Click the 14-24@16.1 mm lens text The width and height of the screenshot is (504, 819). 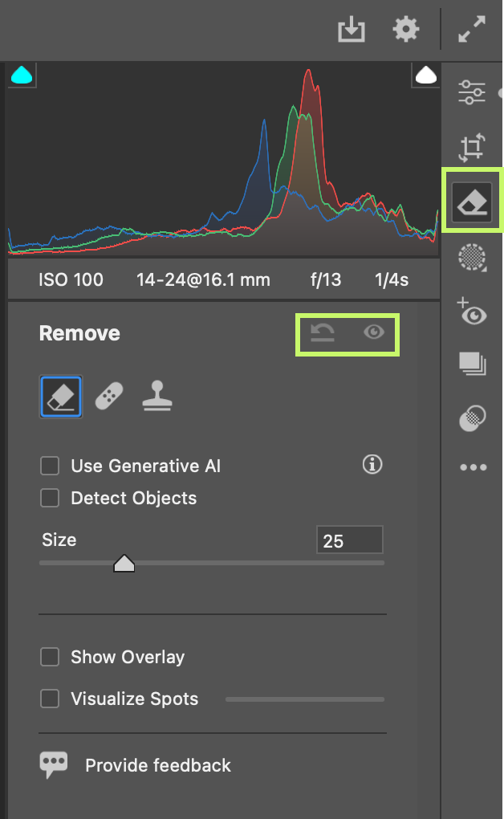coord(203,280)
